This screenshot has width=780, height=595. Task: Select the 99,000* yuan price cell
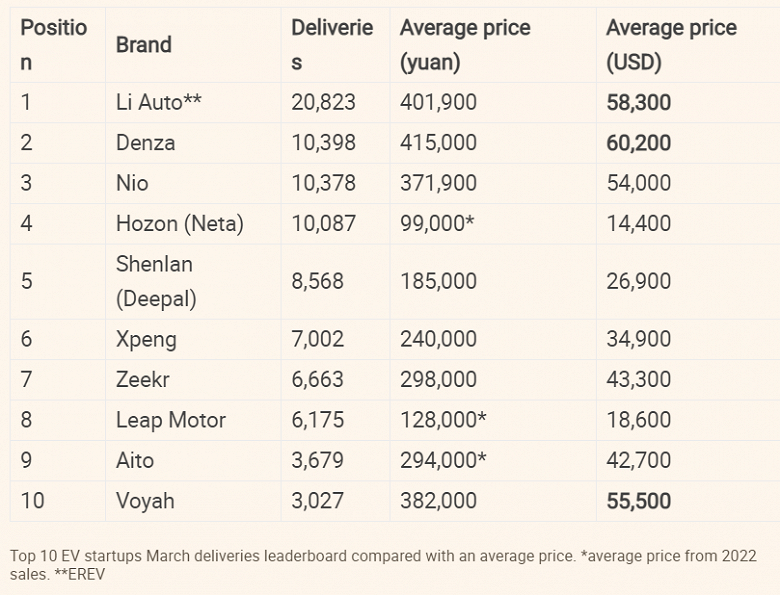click(438, 223)
